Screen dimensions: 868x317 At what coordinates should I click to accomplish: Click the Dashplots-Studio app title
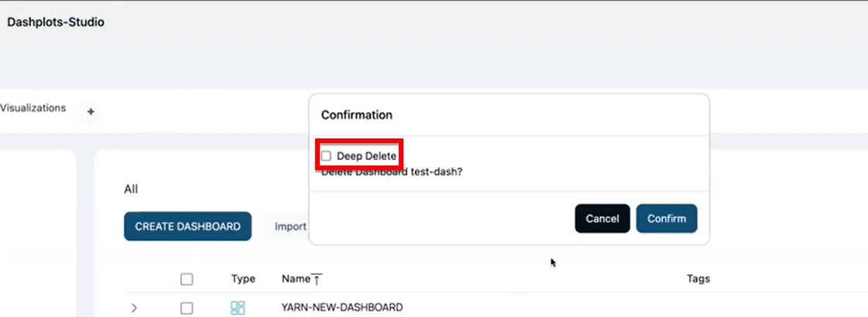[56, 22]
